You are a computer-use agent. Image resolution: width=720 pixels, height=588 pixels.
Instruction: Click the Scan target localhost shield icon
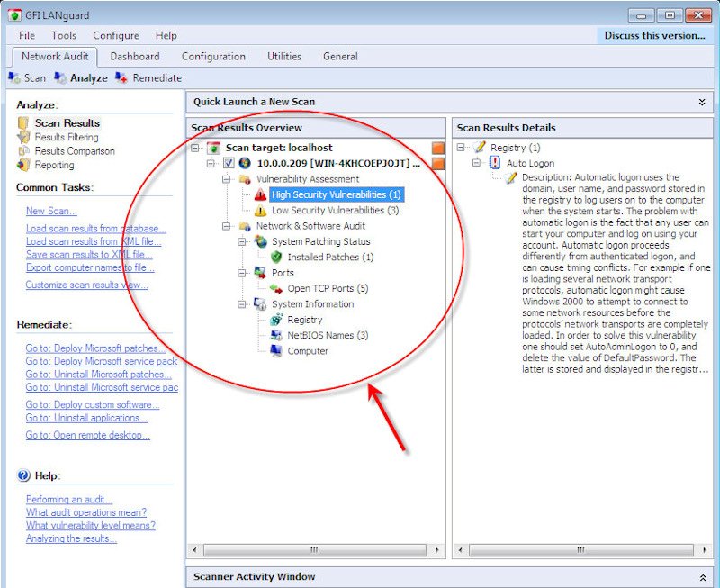pos(213,148)
